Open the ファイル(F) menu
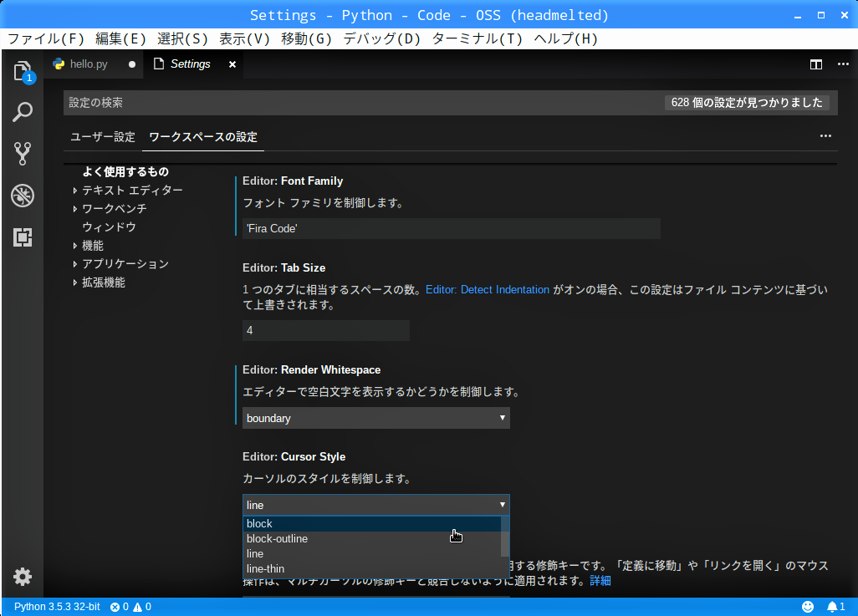 46,38
